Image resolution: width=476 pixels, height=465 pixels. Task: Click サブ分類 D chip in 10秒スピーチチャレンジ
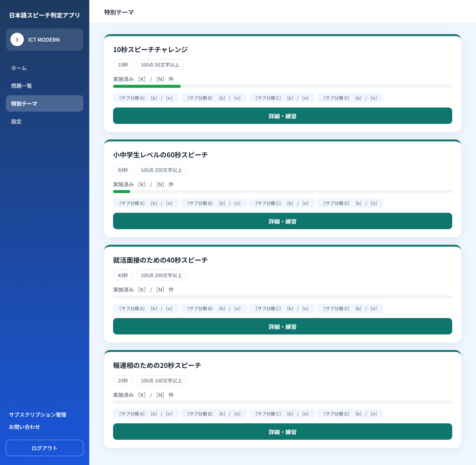pyautogui.click(x=350, y=98)
